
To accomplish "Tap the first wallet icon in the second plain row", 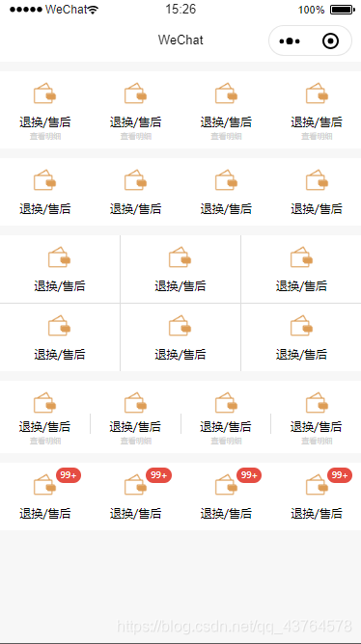I will [44, 180].
